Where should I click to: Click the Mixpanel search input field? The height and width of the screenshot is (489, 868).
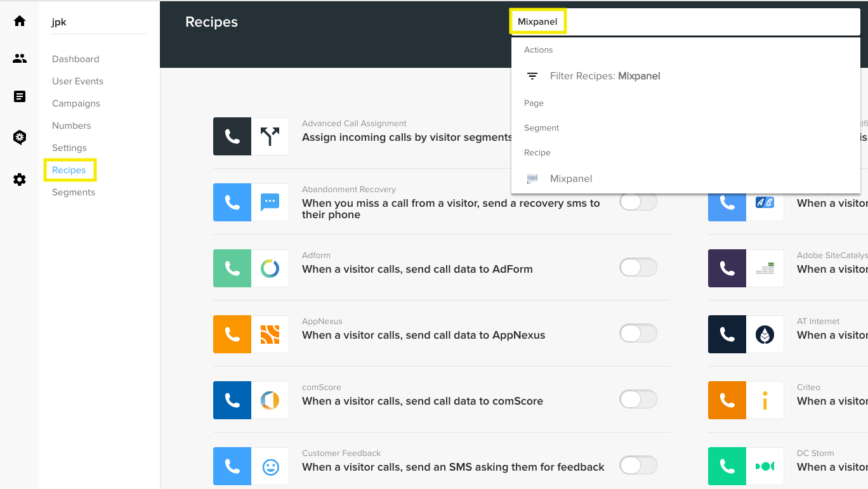pos(635,21)
